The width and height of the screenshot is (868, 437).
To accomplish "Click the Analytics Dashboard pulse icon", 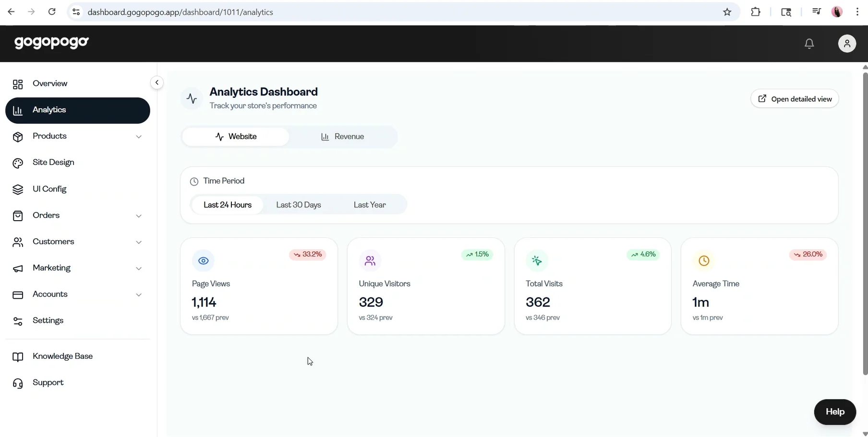I will [x=192, y=98].
